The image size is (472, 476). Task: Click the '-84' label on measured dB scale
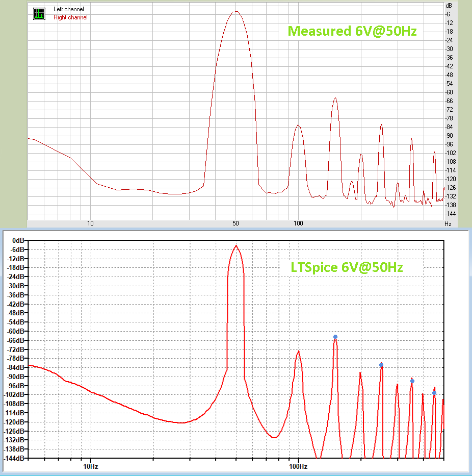449,127
